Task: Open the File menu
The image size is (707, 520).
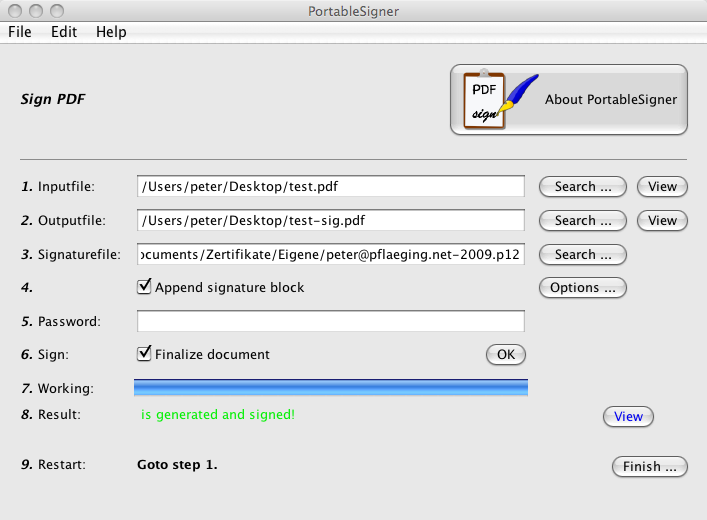Action: tap(20, 32)
